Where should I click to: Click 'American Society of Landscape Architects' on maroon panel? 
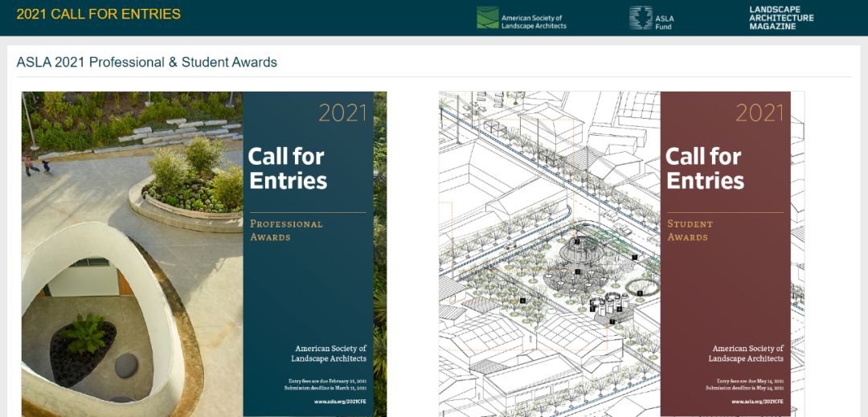pos(746,354)
